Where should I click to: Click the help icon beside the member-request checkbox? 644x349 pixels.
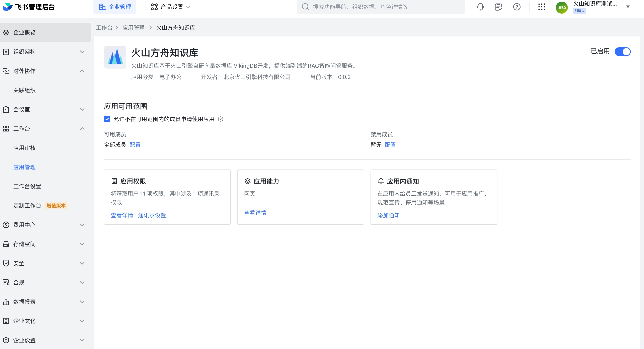tap(221, 119)
